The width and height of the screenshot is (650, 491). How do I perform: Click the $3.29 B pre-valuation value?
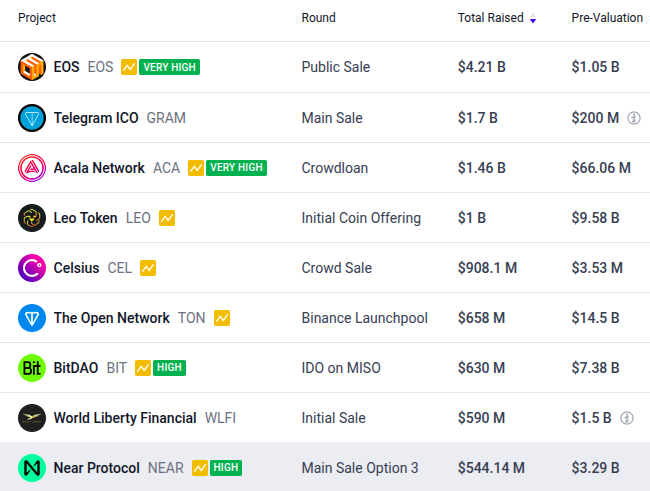pos(596,468)
